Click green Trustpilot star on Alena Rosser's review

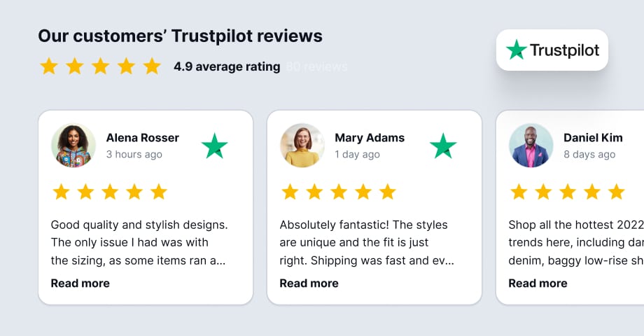[x=214, y=146]
